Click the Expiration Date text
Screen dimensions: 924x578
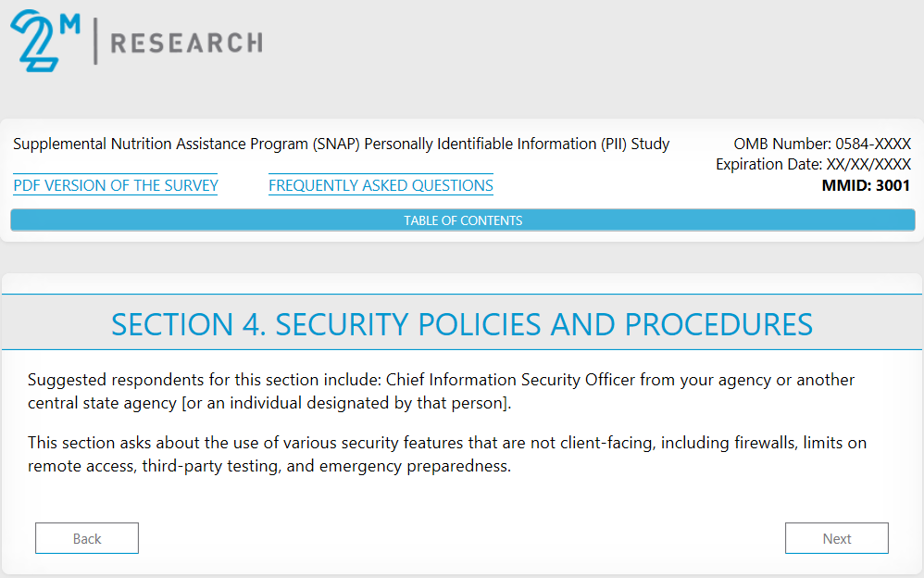pyautogui.click(x=813, y=164)
